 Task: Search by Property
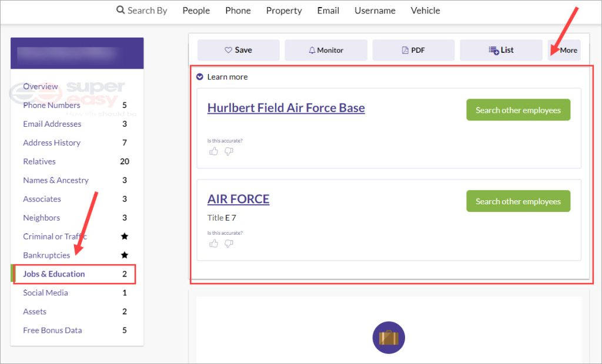284,11
